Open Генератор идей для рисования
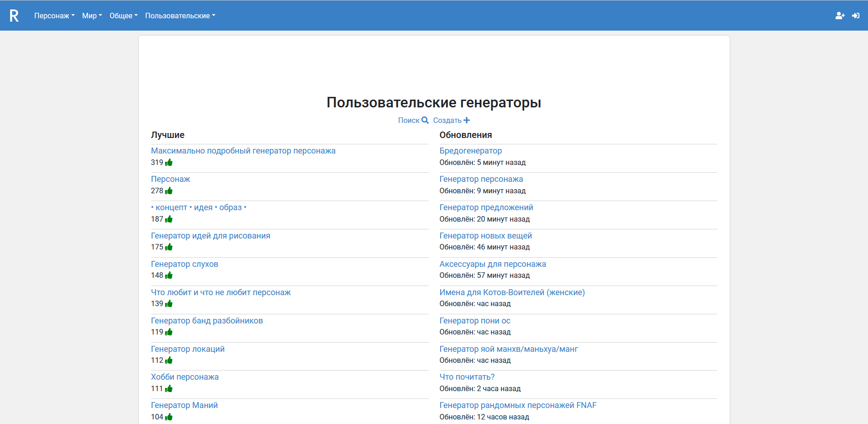The width and height of the screenshot is (868, 424). (210, 236)
